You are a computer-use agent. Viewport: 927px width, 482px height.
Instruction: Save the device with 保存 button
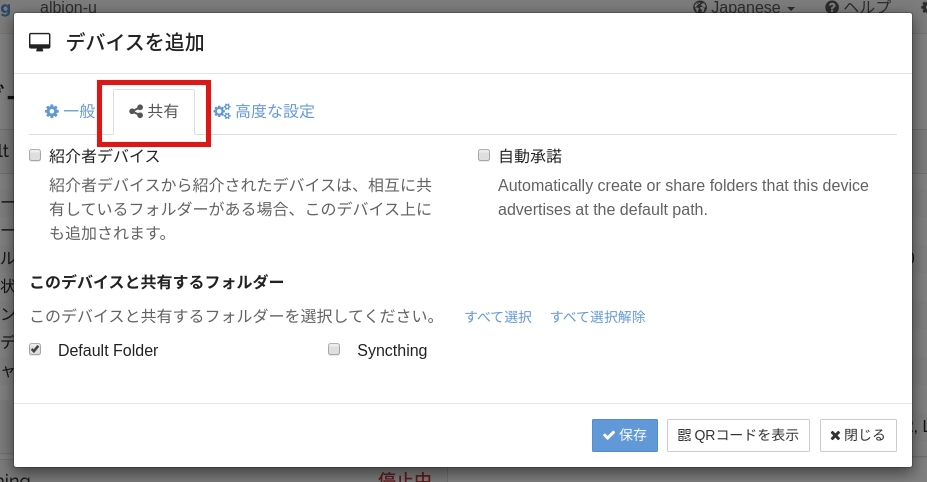(x=625, y=435)
